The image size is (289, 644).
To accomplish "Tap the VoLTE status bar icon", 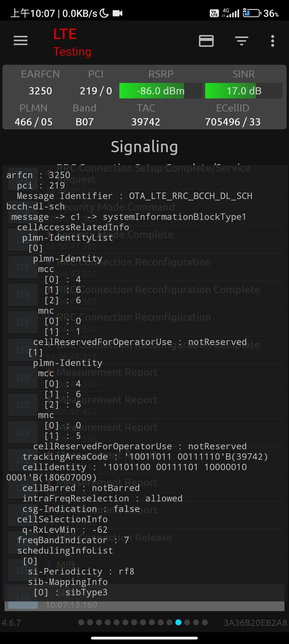I will [214, 13].
